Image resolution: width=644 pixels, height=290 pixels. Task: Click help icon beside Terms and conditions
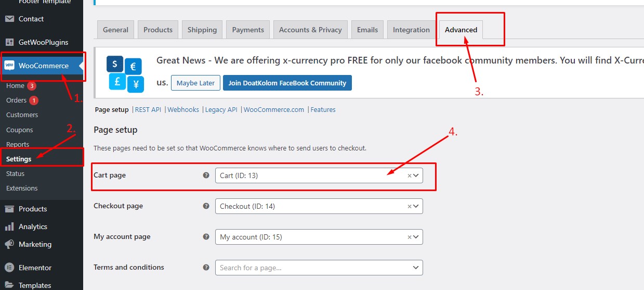(206, 268)
